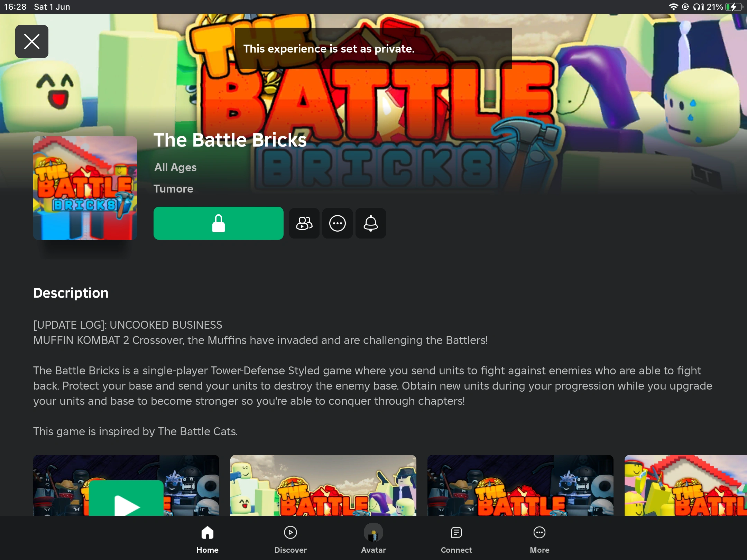The width and height of the screenshot is (747, 560).
Task: Tap The Battle Bricks game icon
Action: tap(85, 188)
